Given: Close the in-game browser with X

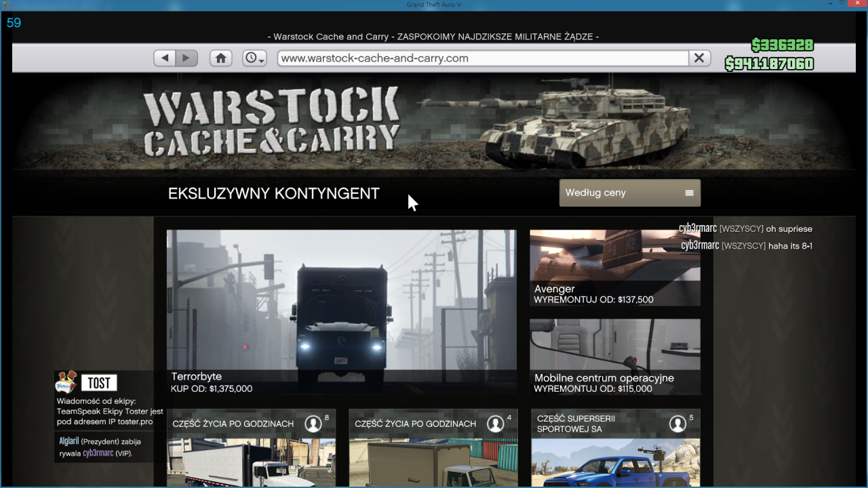Looking at the screenshot, I should point(699,58).
